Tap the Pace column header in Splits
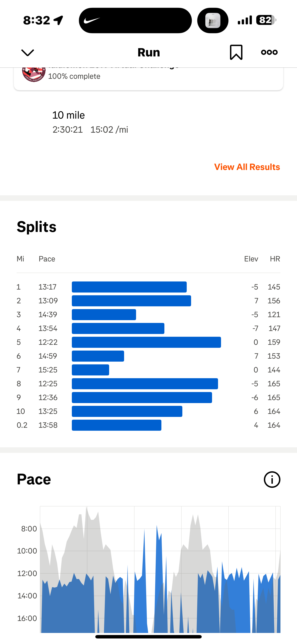 (47, 259)
